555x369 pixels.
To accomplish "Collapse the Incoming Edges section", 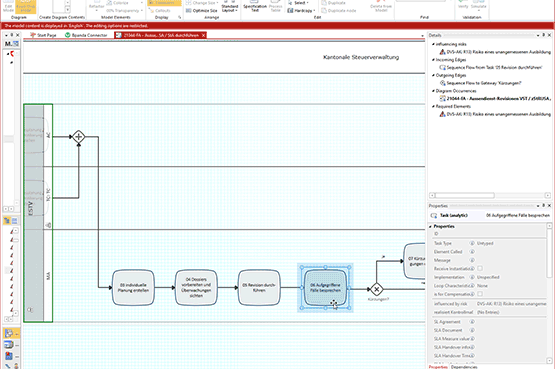I will (x=433, y=60).
